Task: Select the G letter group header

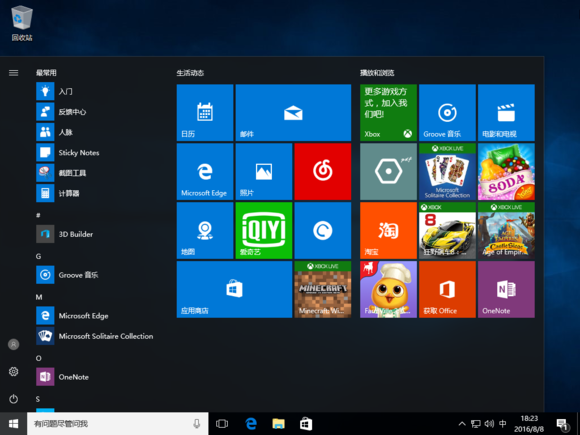Action: tap(38, 256)
